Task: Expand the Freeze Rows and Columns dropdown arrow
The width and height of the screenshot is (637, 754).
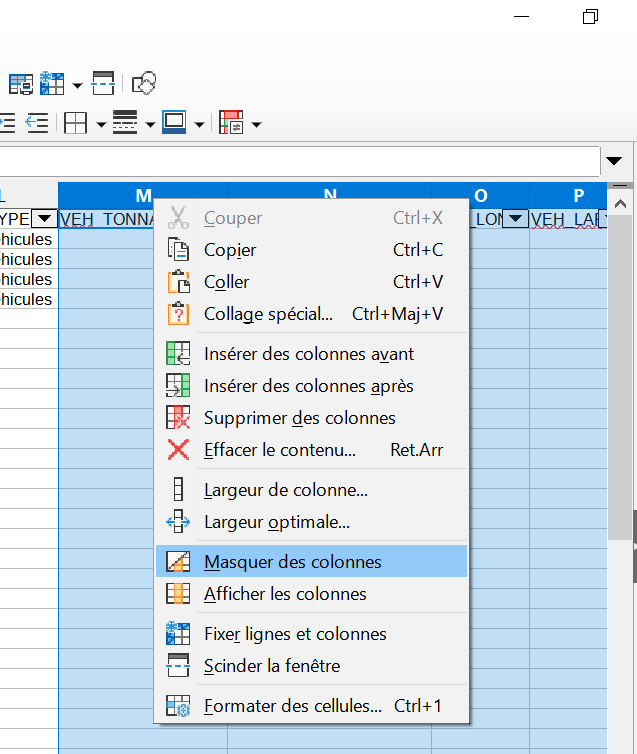Action: click(77, 84)
